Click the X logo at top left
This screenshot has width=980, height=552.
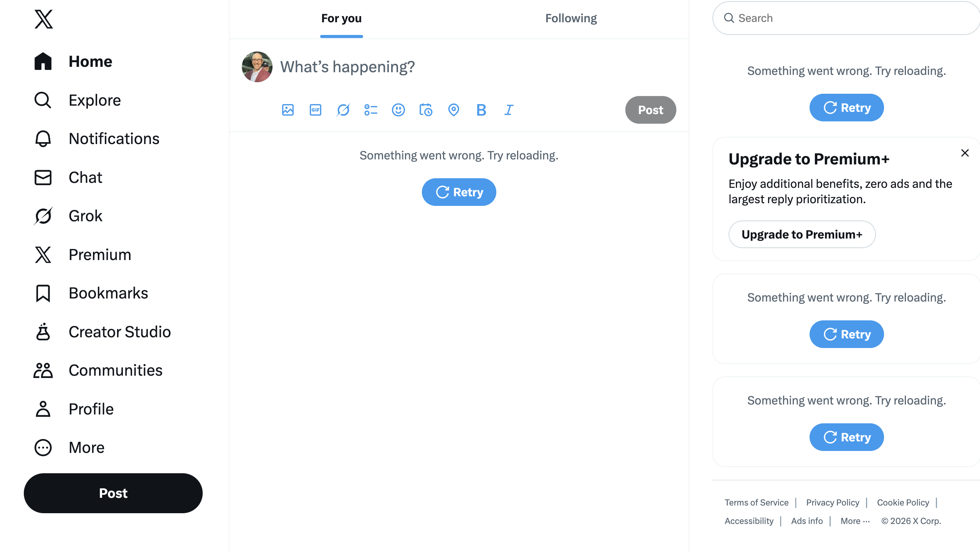tap(44, 19)
